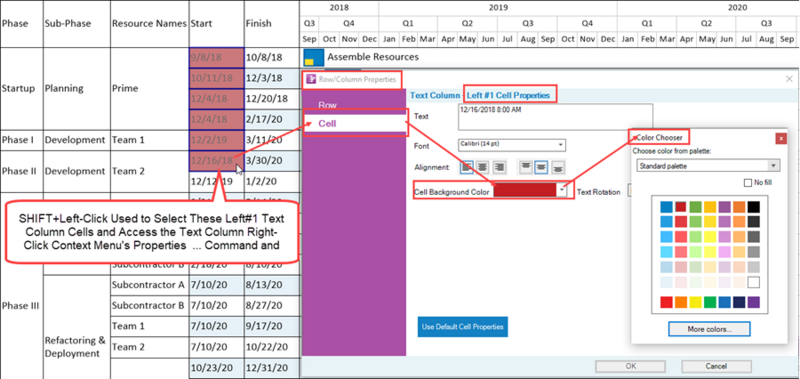Click the Start cell showing 10/23/20
800x379 pixels.
pyautogui.click(x=216, y=368)
